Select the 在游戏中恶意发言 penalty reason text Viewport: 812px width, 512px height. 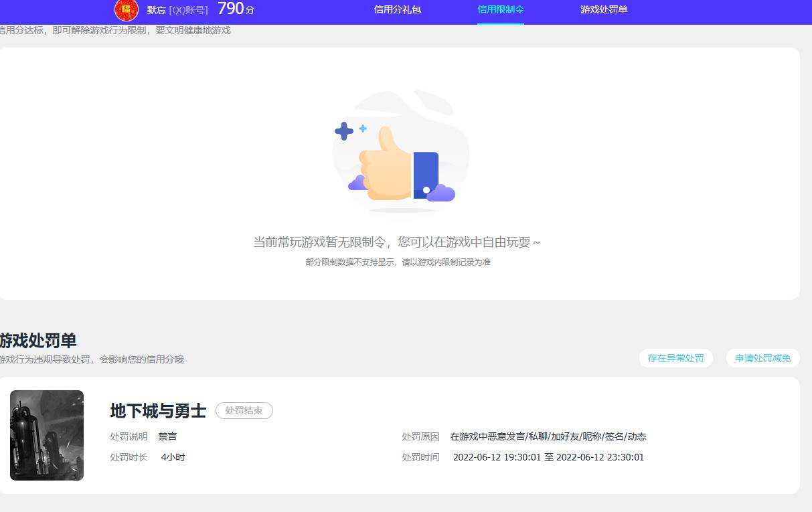pyautogui.click(x=548, y=436)
